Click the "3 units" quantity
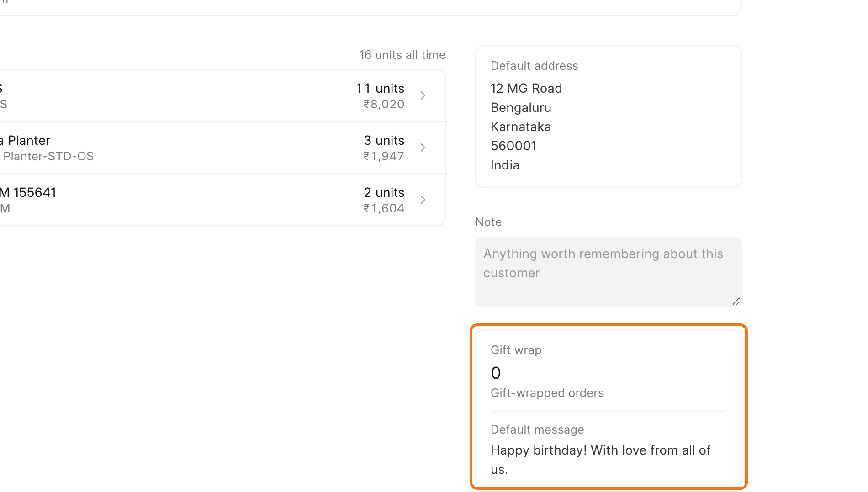 click(384, 140)
